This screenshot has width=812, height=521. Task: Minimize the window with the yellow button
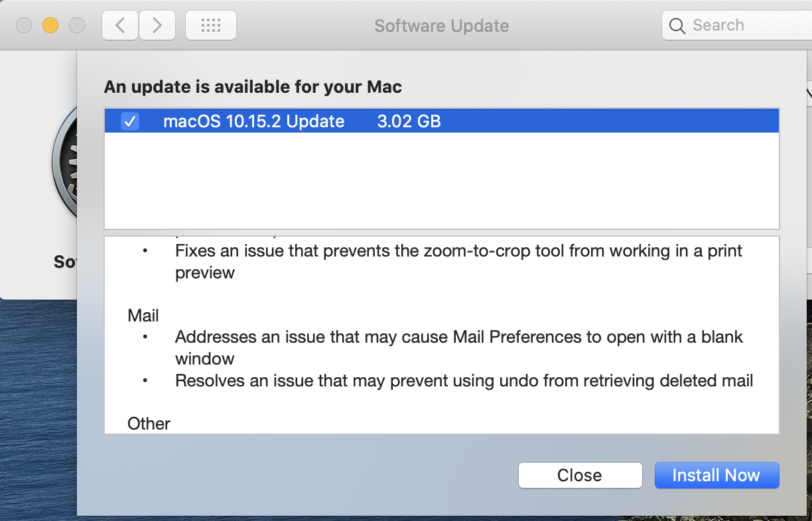[50, 26]
